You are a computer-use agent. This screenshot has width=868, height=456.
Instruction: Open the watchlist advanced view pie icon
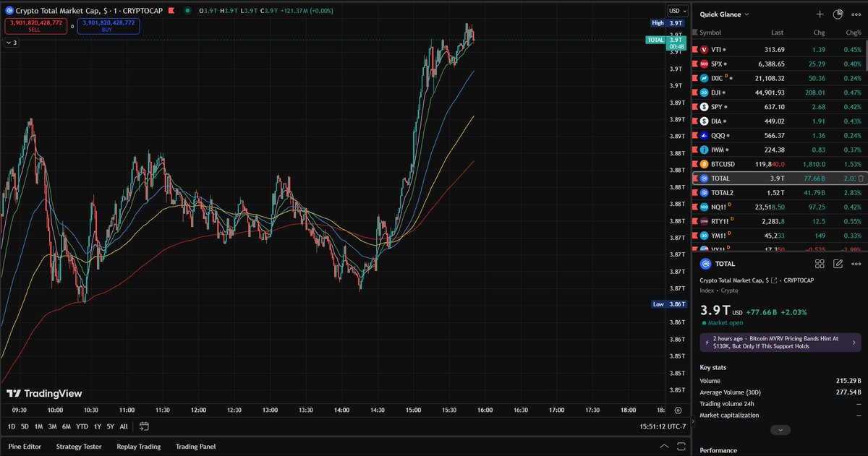click(838, 14)
